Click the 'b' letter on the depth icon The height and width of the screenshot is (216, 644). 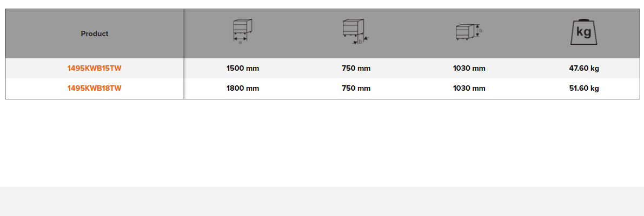[360, 42]
